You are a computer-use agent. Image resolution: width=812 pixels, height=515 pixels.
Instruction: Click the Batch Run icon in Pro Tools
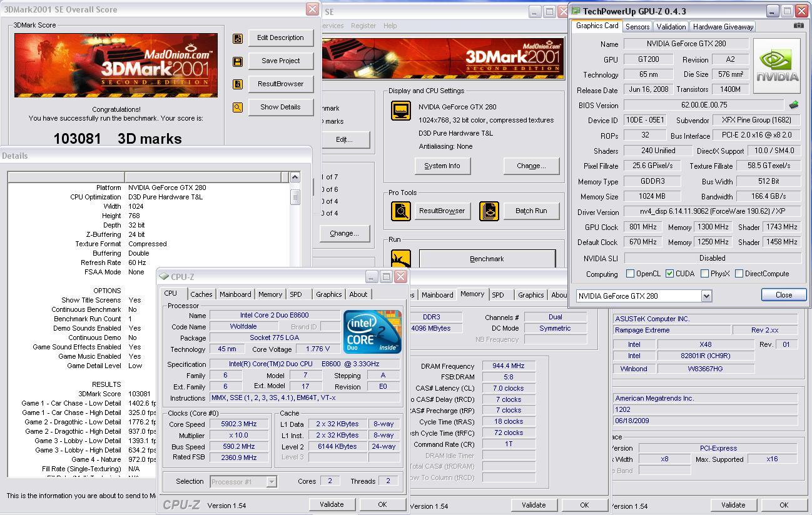[x=489, y=211]
